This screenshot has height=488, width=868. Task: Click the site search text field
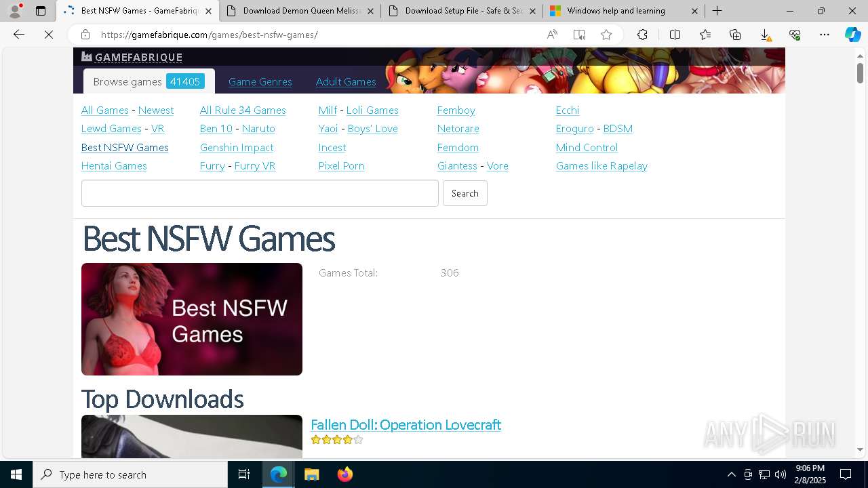click(260, 193)
